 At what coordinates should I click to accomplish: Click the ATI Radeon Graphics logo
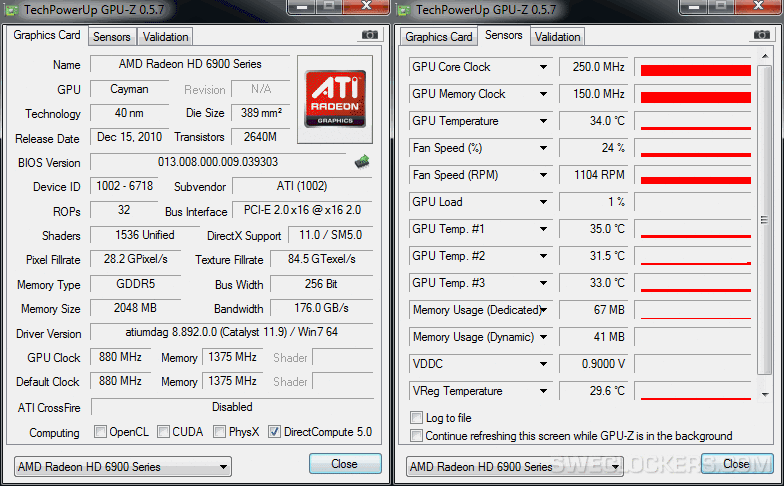point(335,99)
